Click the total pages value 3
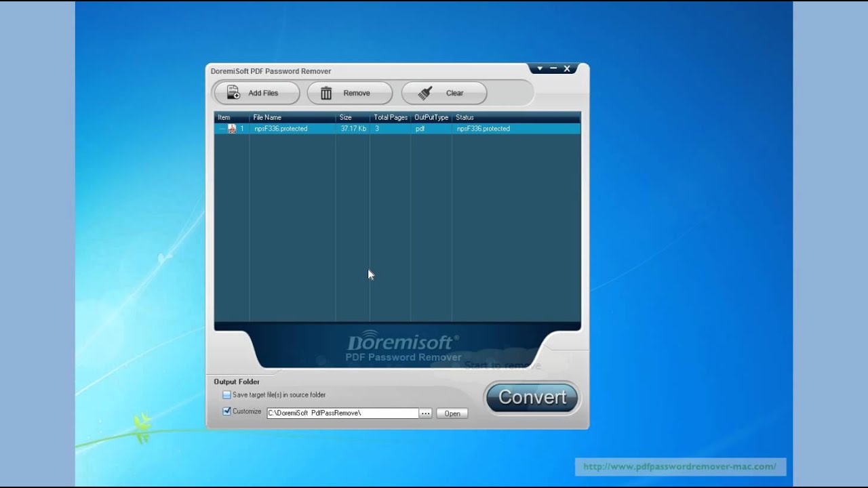Image resolution: width=868 pixels, height=488 pixels. (377, 129)
